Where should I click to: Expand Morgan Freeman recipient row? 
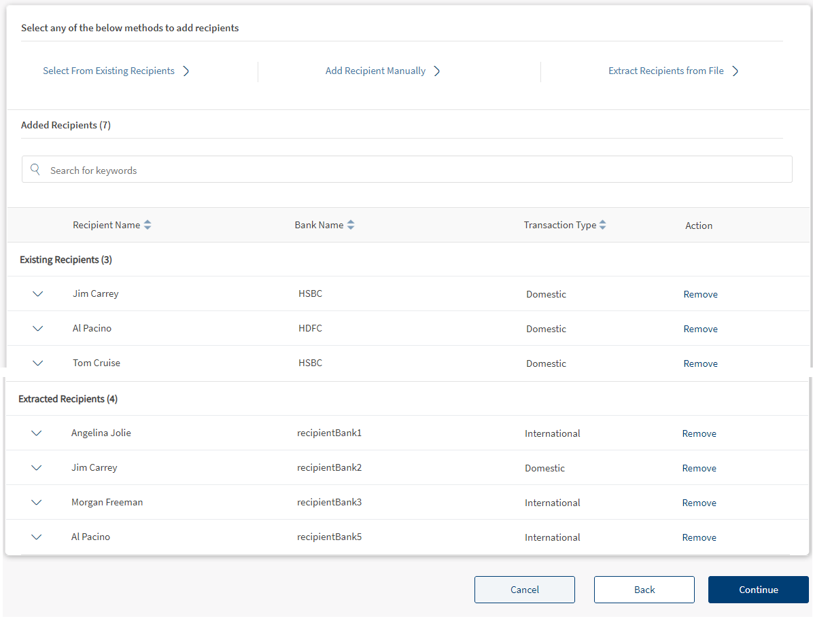pos(37,503)
